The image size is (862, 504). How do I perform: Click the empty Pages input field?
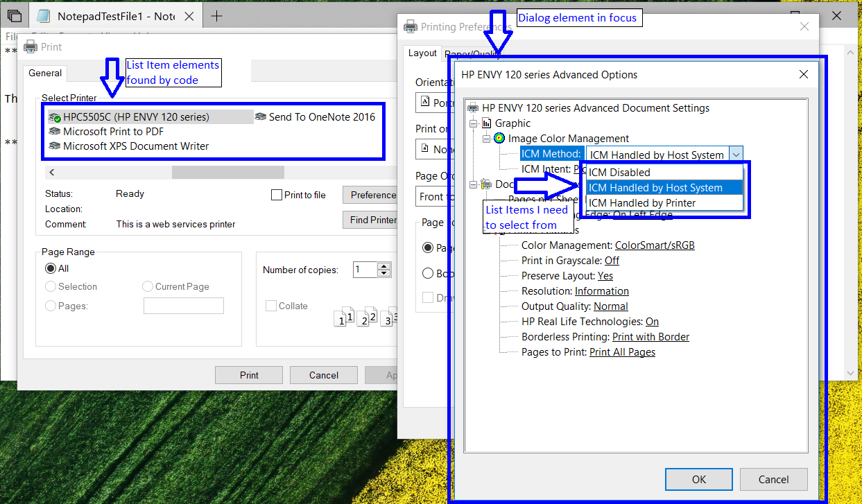pyautogui.click(x=183, y=305)
